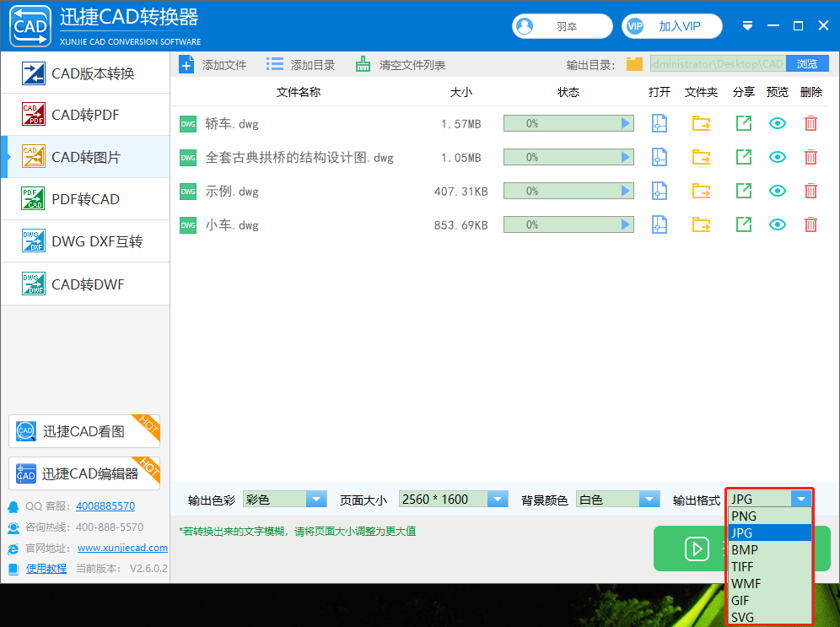Expand the 输出色彩 dropdown
Image resolution: width=840 pixels, height=627 pixels.
316,500
